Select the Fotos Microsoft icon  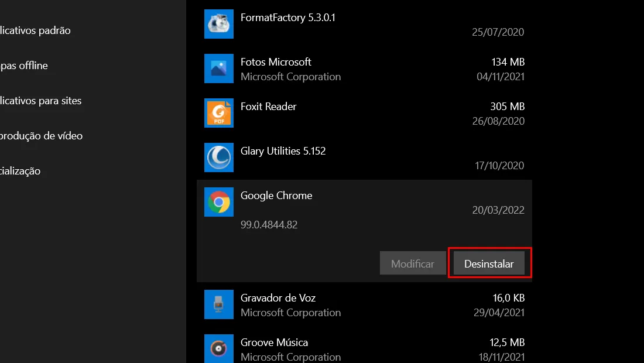(x=219, y=68)
